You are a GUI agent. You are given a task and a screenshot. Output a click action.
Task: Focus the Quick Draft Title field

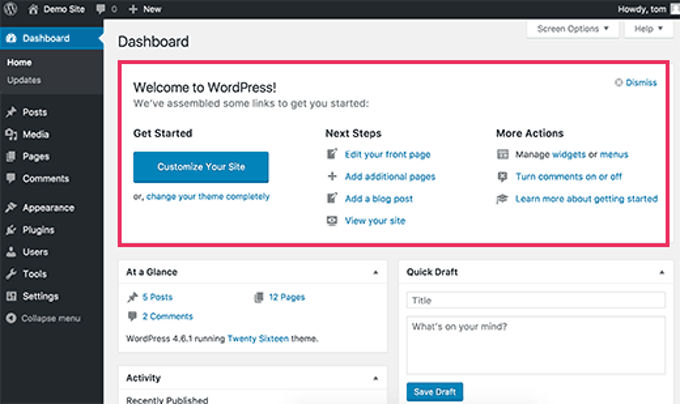(x=536, y=300)
